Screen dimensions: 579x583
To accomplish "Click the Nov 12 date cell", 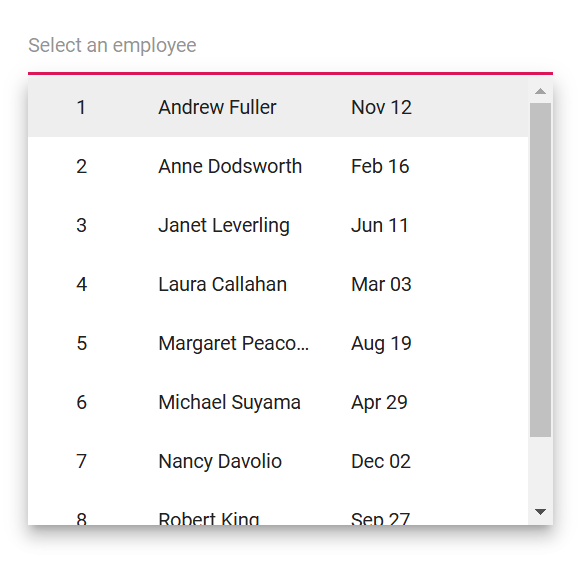I will point(381,107).
